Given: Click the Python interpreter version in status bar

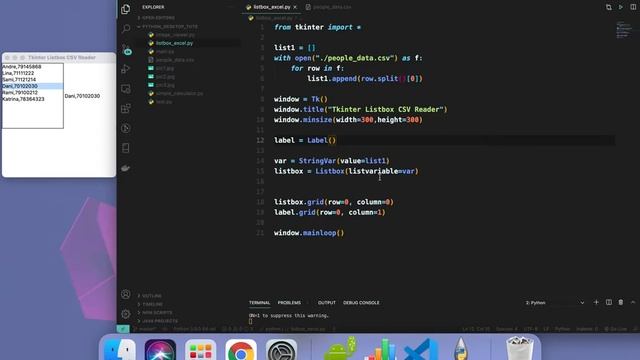Looking at the screenshot, I should click(194, 329).
